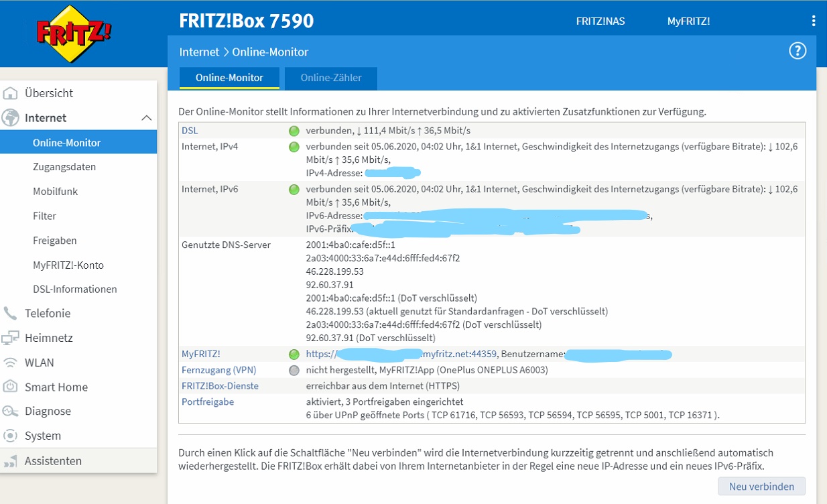Switch to the Online-Zähler tab
Viewport: 827px width, 504px height.
[x=331, y=78]
